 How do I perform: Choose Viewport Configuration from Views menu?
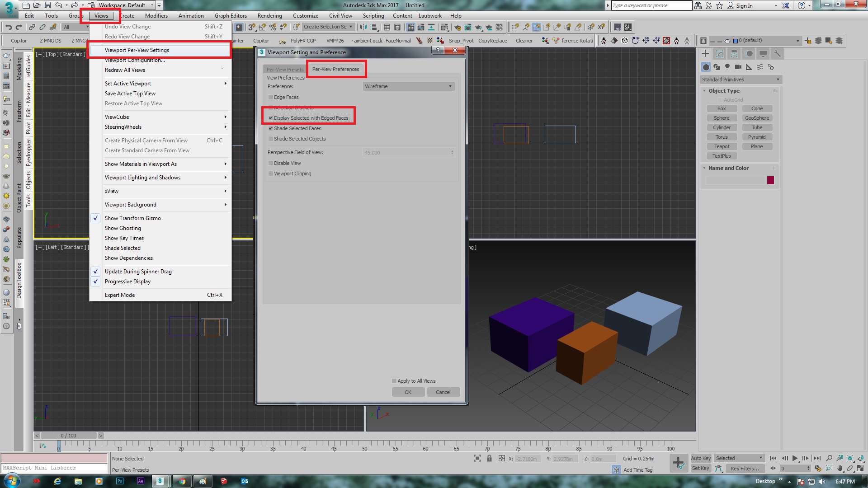click(x=135, y=60)
